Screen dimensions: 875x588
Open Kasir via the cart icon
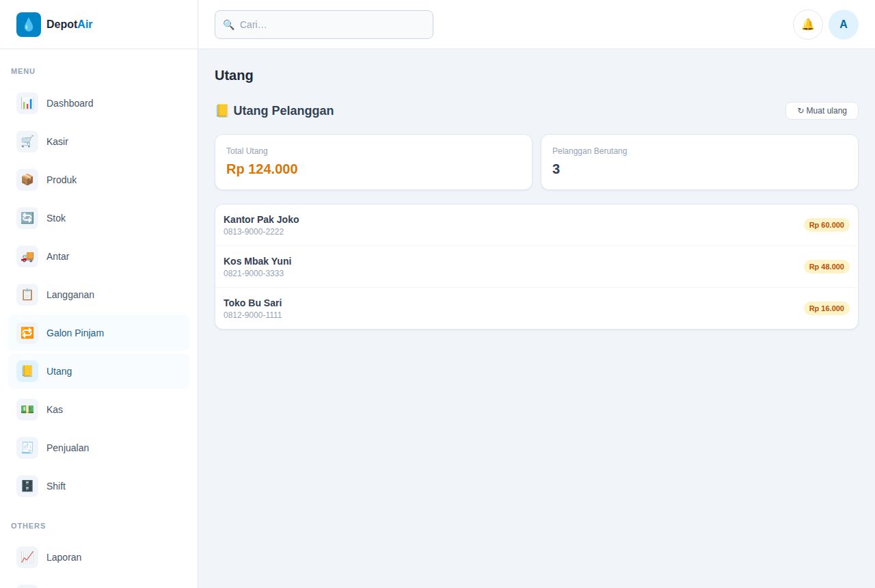(x=27, y=142)
